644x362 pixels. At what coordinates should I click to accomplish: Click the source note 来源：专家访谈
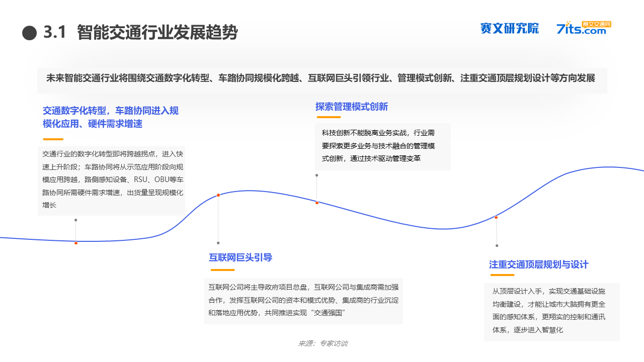323,344
